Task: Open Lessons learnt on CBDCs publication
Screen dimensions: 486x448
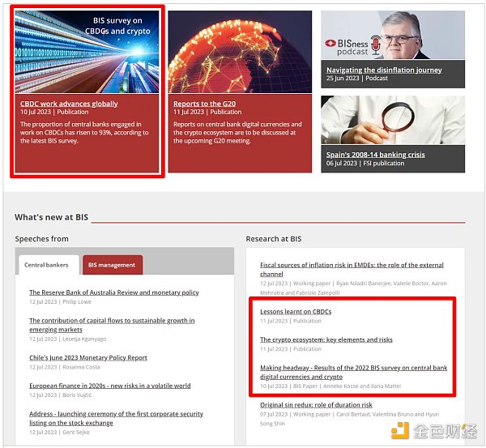Action: coord(296,312)
